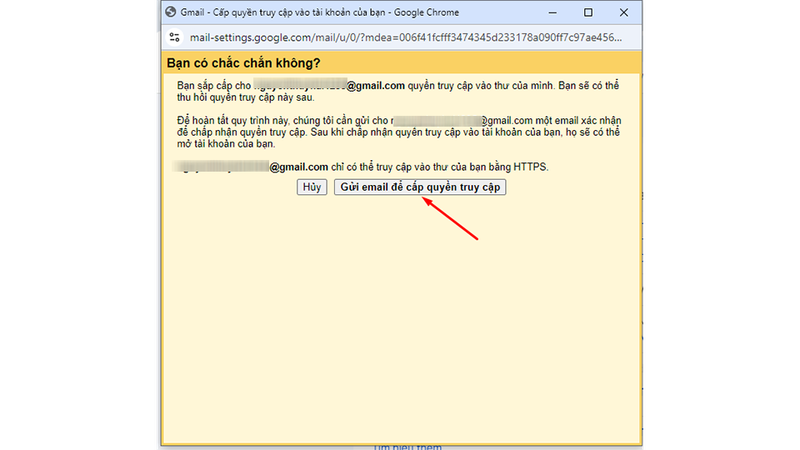Image resolution: width=800 pixels, height=450 pixels.
Task: Click the heading Bạn có chắc chắn không?
Action: (243, 63)
